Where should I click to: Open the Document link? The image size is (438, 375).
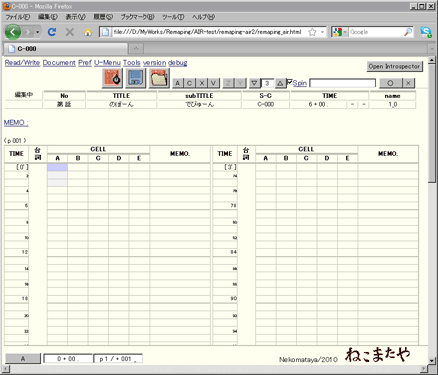(59, 63)
